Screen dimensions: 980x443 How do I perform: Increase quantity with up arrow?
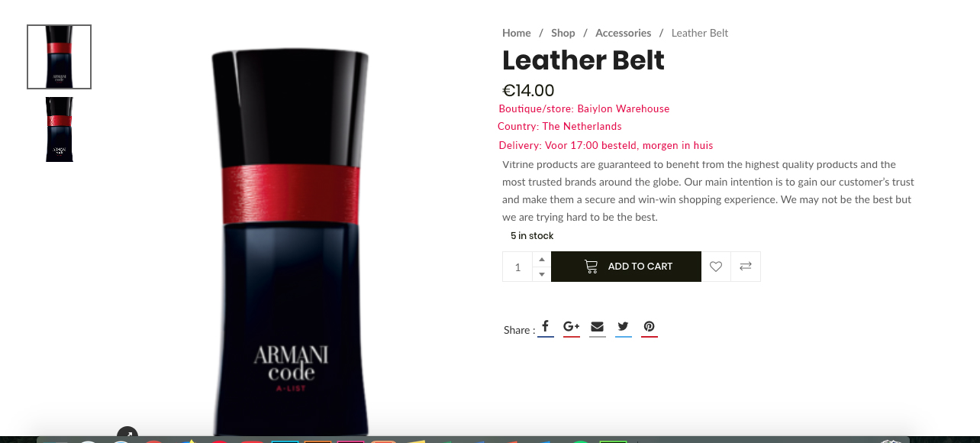coord(542,259)
